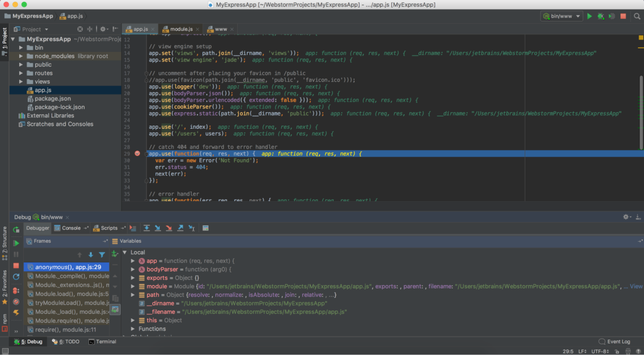Viewport: 644px width, 355px height.
Task: Click View Breakpoints double red dots icon
Action: point(16,290)
